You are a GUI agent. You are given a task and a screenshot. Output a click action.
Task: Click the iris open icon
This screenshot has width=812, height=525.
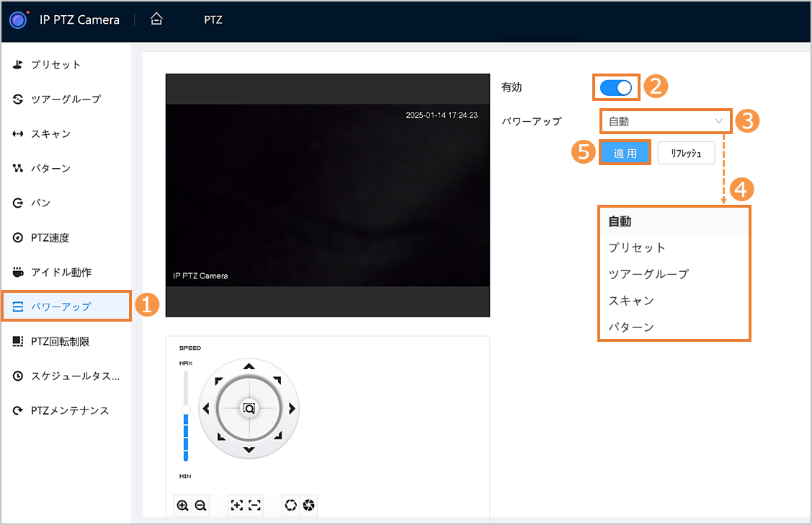click(x=291, y=506)
